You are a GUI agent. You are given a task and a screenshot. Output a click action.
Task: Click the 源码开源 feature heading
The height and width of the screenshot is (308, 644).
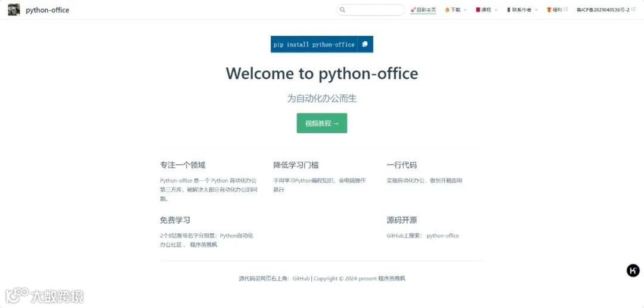point(402,220)
